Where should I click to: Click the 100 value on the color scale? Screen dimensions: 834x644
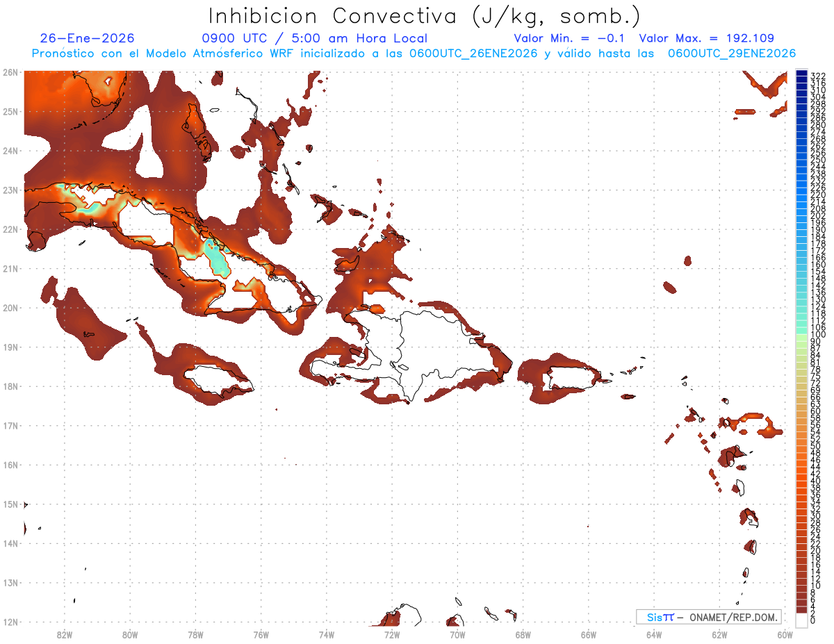(818, 336)
